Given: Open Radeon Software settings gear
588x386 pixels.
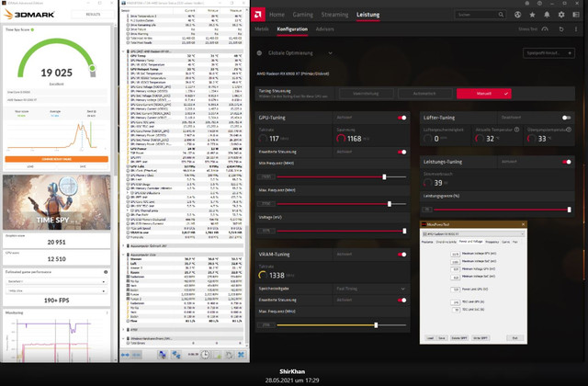Looking at the screenshot, I should [561, 15].
